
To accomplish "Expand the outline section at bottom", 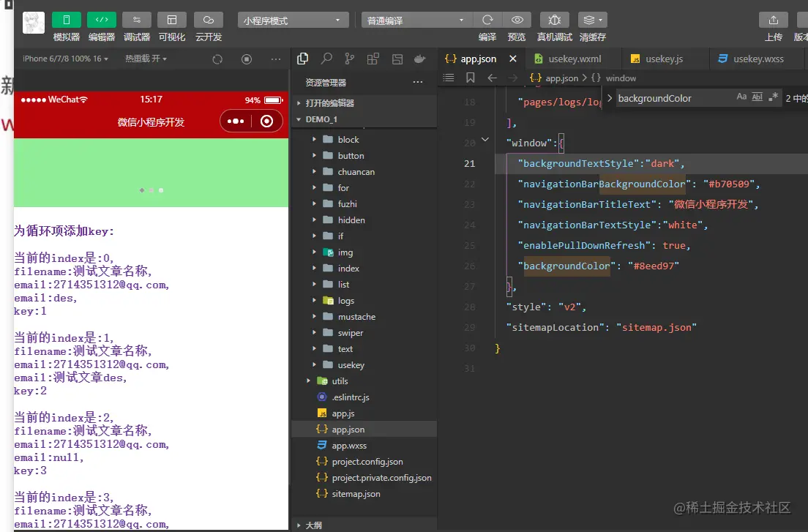I will (364, 525).
